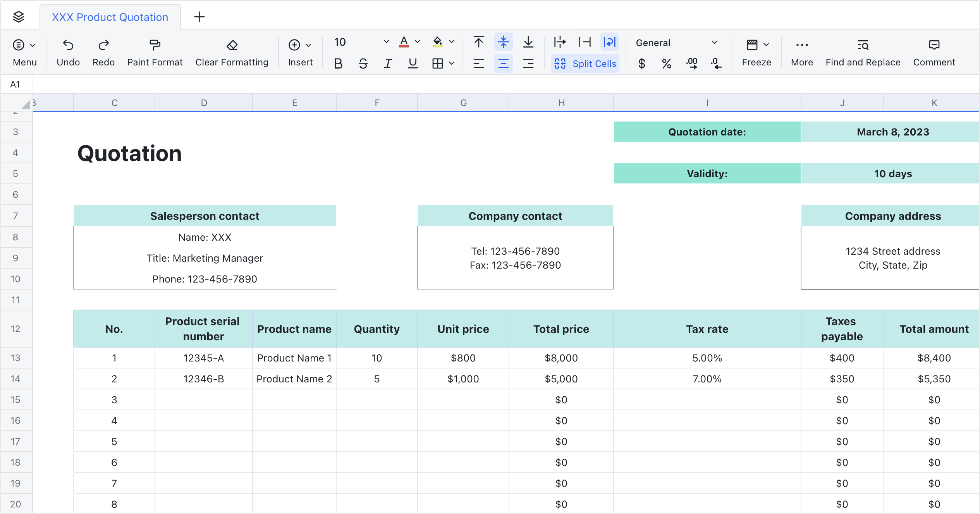
Task: Toggle bold formatting
Action: (338, 63)
